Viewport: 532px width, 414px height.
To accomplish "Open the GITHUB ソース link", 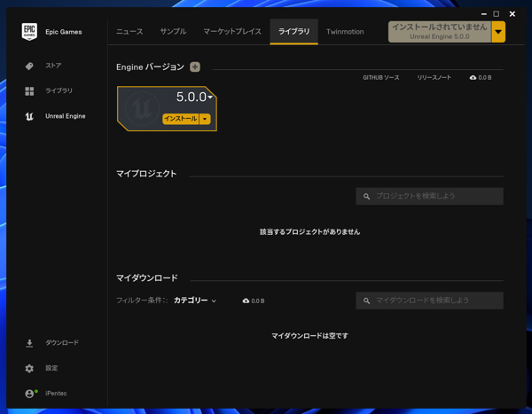I will click(381, 78).
